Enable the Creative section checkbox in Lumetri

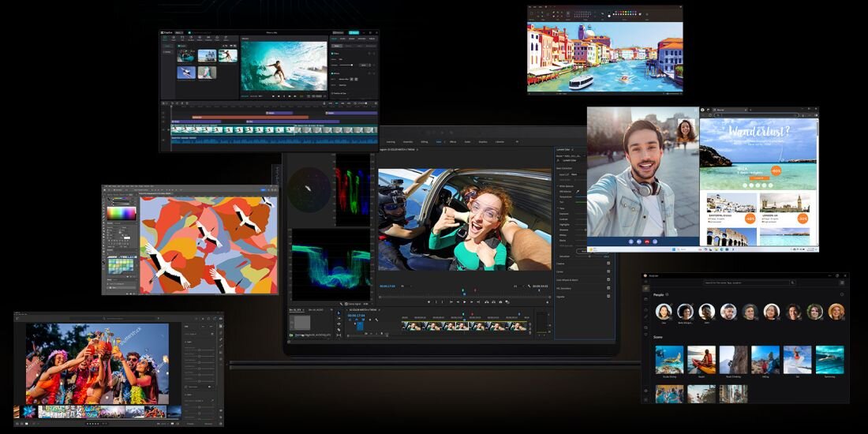pyautogui.click(x=608, y=264)
